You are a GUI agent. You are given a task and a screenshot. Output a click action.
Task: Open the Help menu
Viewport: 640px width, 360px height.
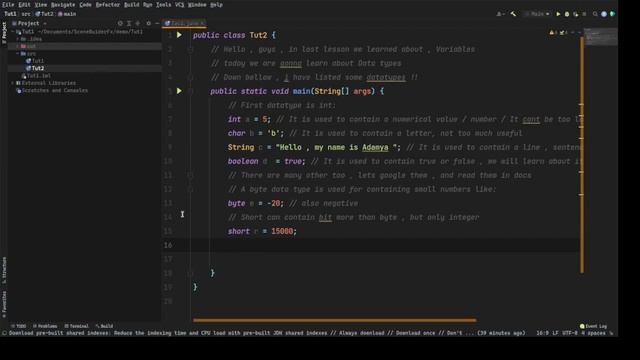coord(216,5)
